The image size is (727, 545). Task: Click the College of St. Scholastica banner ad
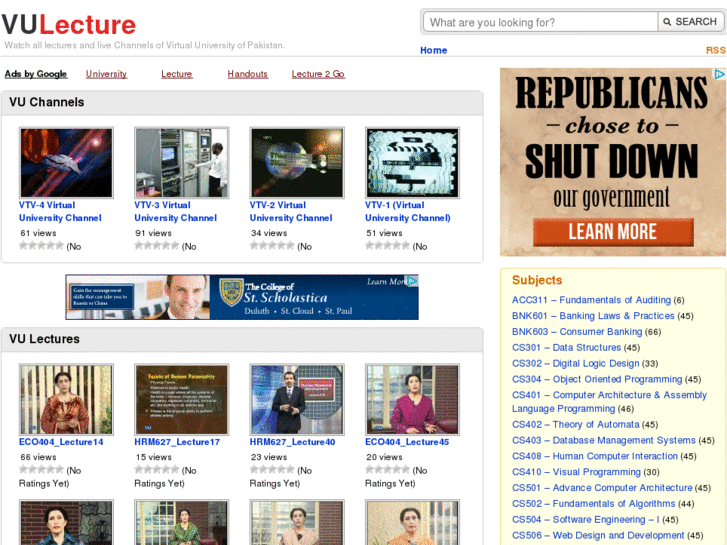point(242,297)
